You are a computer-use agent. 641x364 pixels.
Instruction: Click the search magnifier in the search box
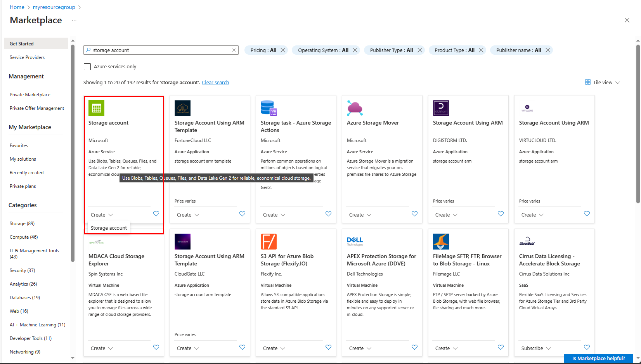89,50
